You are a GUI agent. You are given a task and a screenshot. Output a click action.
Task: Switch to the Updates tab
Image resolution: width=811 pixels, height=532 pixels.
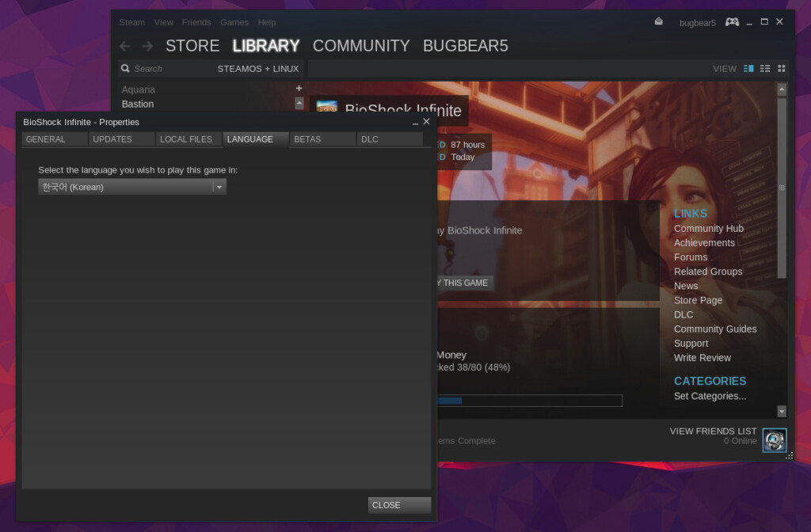click(121, 139)
